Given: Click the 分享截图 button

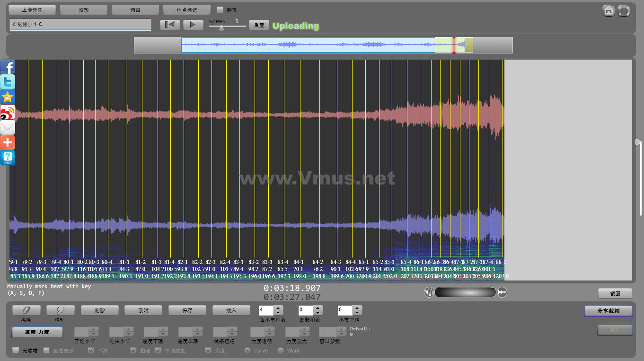Looking at the screenshot, I should tap(608, 311).
